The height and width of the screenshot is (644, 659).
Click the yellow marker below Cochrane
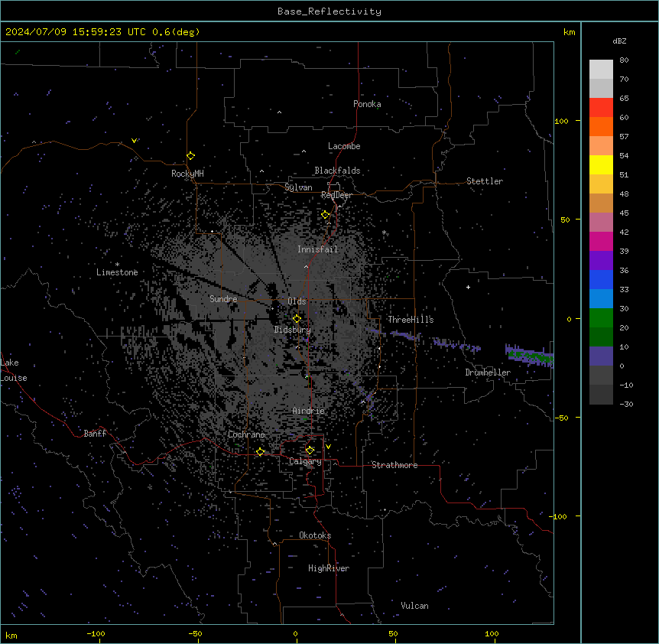(260, 452)
